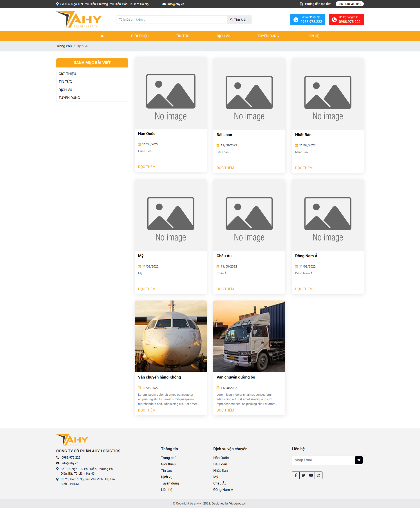Select TIN TỨC in sidebar category list
This screenshot has width=420, height=508.
click(65, 82)
